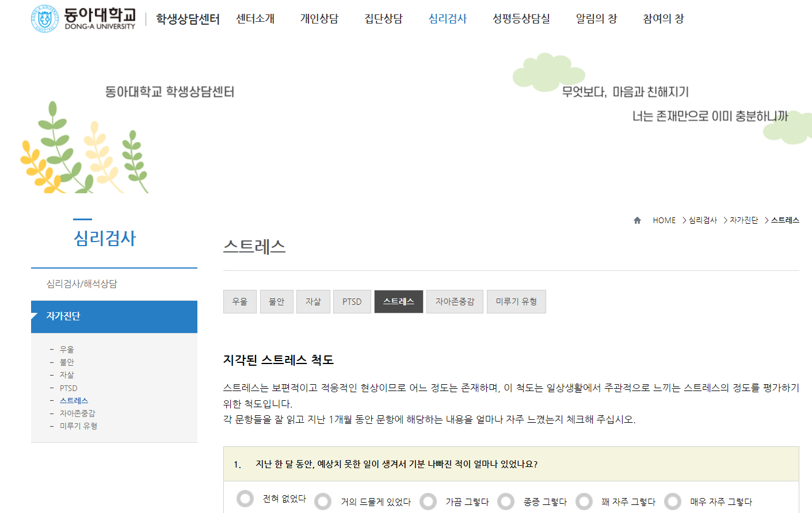Click 학생상담센터 header link
812x513 pixels.
(188, 20)
